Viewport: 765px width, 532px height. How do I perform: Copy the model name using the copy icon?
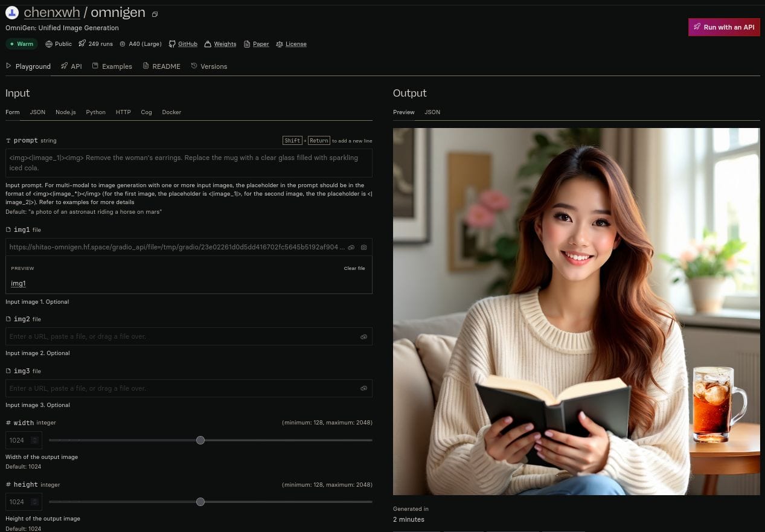[x=155, y=13]
